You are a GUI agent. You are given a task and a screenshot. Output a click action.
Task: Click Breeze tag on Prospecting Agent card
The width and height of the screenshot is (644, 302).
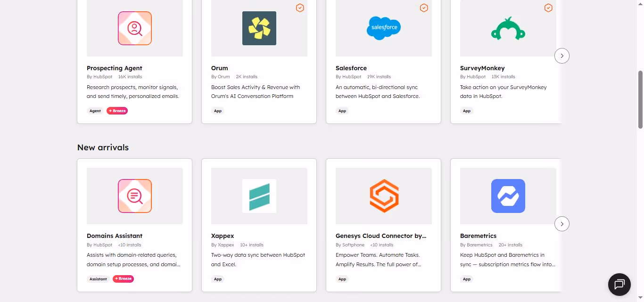[x=117, y=111]
